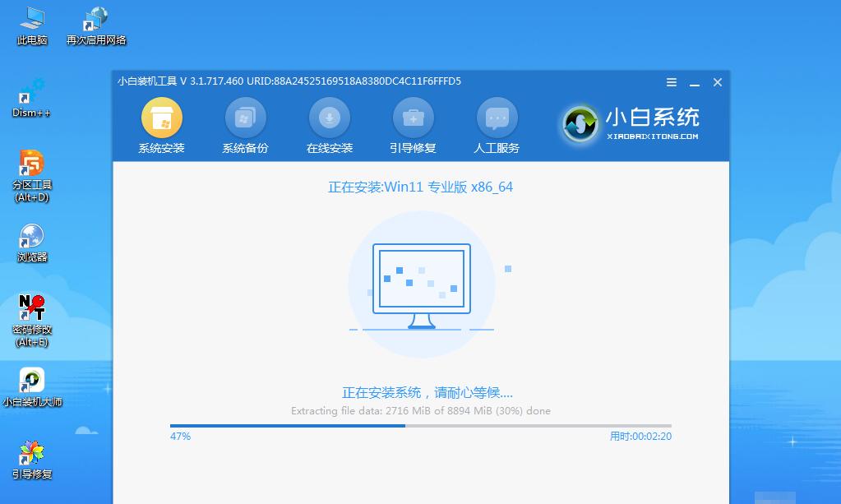Click the Extracting file data status line
The height and width of the screenshot is (504, 841).
tap(421, 411)
